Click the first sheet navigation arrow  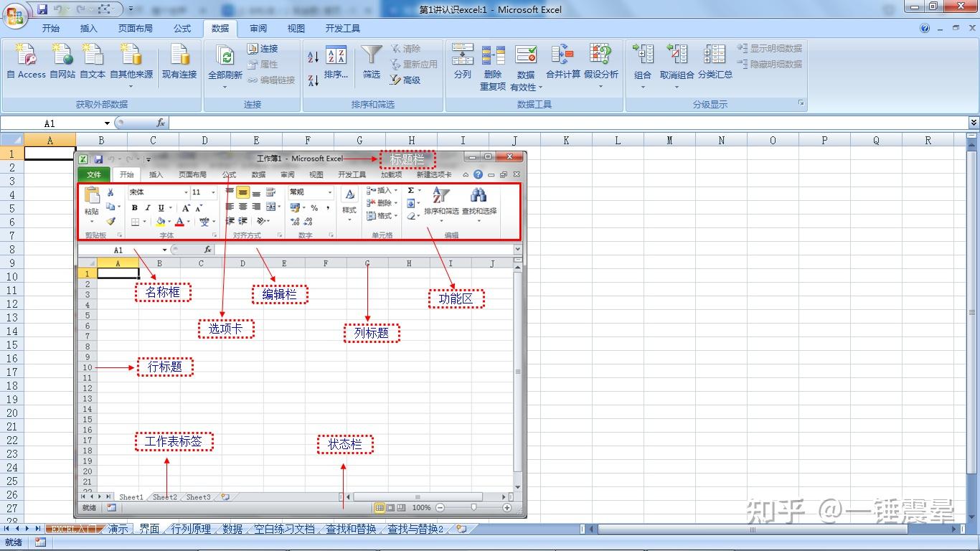click(6, 529)
